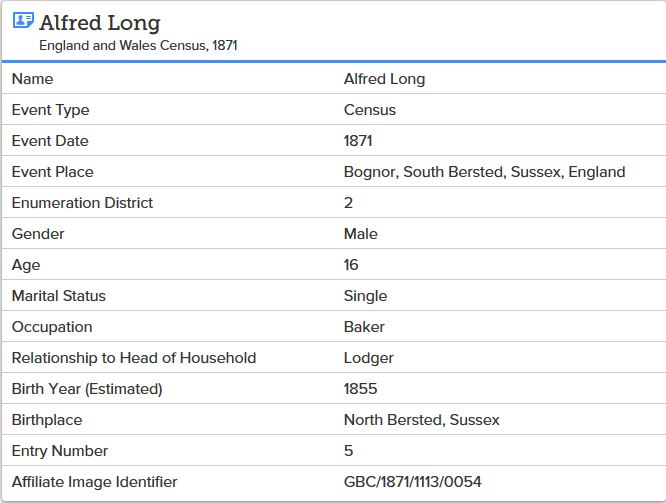Screen dimensions: 666x503
Task: Select the estimated birth year 1855
Action: pyautogui.click(x=360, y=389)
